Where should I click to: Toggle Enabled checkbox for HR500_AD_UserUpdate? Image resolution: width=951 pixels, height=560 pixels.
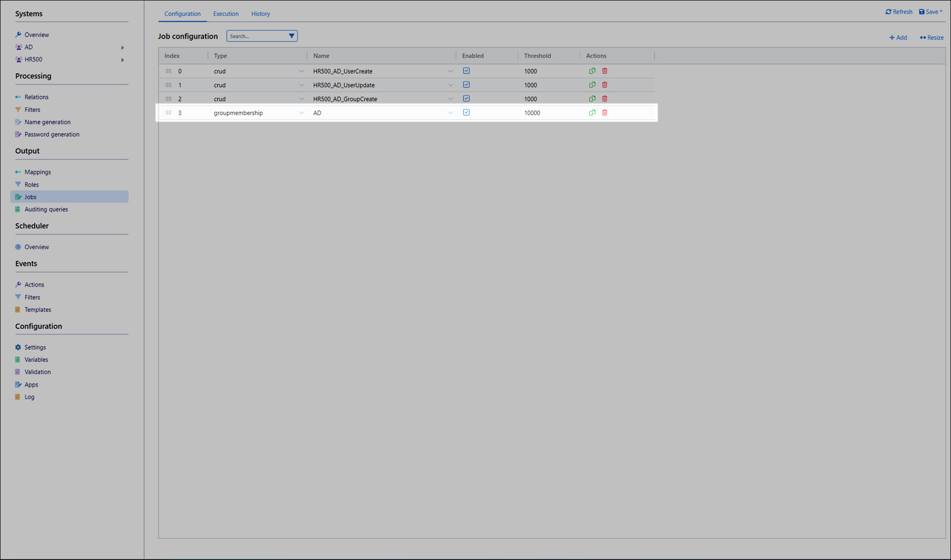pos(466,85)
